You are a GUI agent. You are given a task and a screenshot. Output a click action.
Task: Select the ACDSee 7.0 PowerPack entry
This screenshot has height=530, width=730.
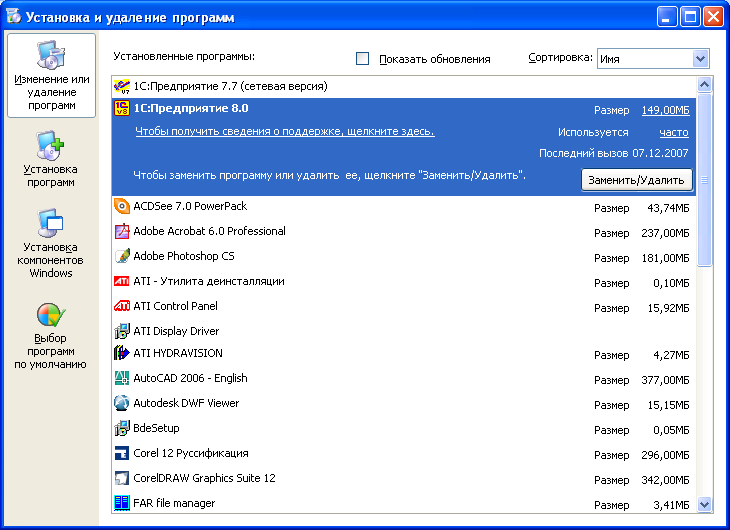click(404, 207)
